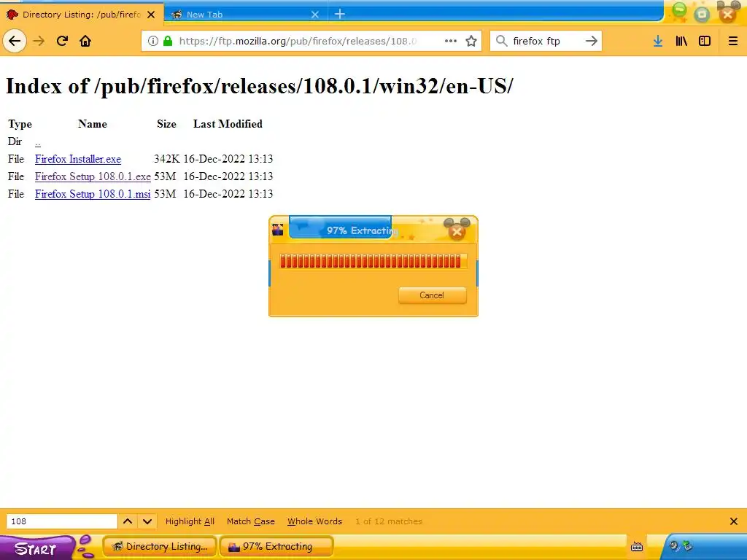Open page actions three-dot menu
The image size is (747, 560).
click(x=451, y=41)
